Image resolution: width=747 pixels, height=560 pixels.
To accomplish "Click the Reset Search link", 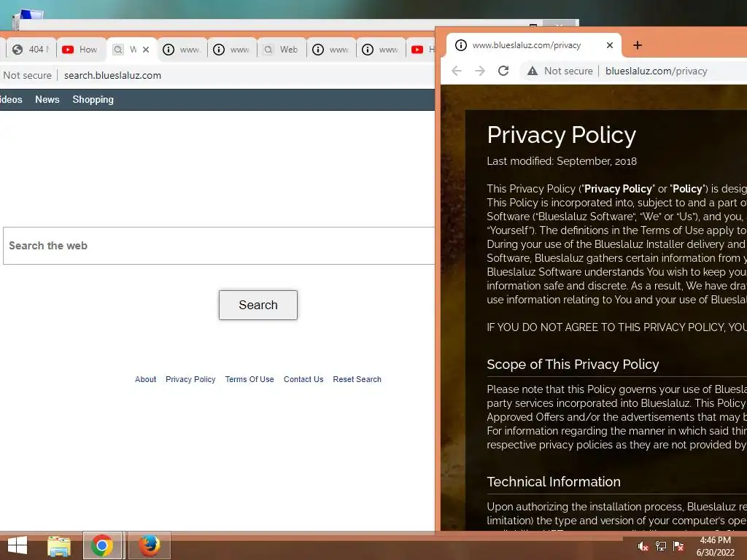I will click(357, 379).
